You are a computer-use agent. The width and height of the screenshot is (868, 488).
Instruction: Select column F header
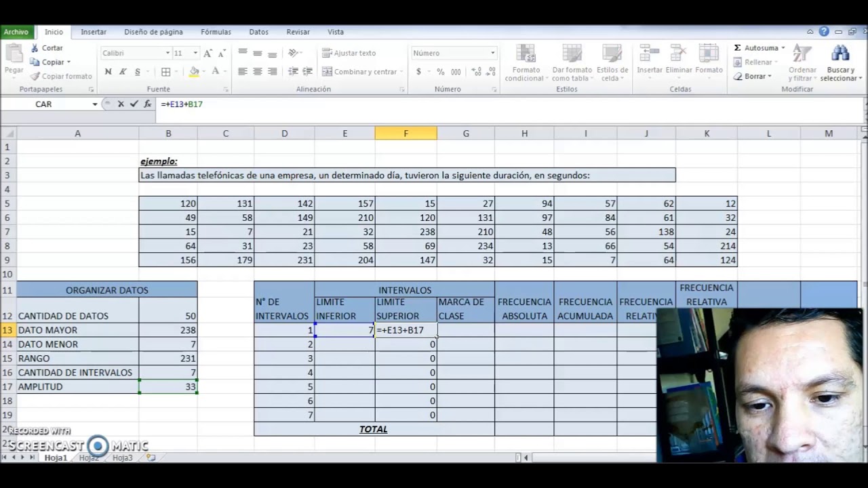[406, 134]
